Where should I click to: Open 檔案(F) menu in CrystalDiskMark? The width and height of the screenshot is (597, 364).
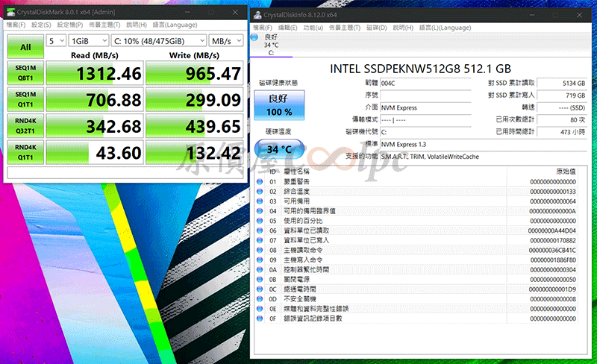tap(16, 25)
